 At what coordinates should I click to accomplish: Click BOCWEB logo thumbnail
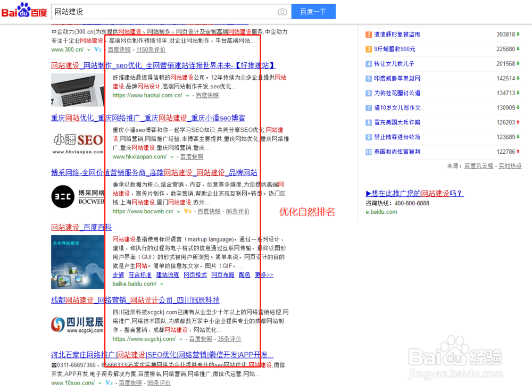pyautogui.click(x=78, y=197)
